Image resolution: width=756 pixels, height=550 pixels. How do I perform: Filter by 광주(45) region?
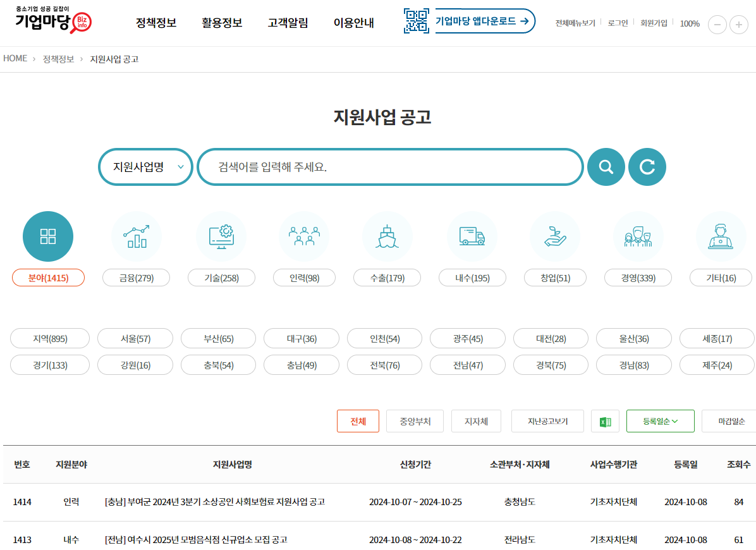pos(468,338)
